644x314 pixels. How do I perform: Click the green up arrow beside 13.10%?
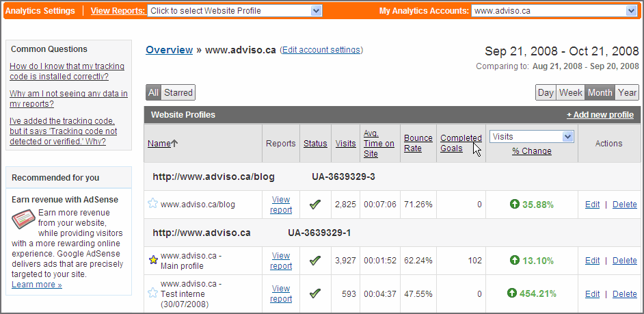point(514,260)
